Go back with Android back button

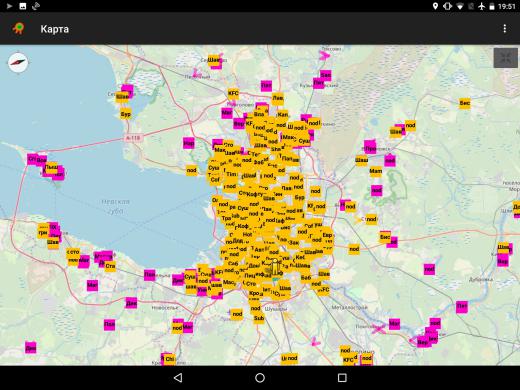click(x=178, y=378)
